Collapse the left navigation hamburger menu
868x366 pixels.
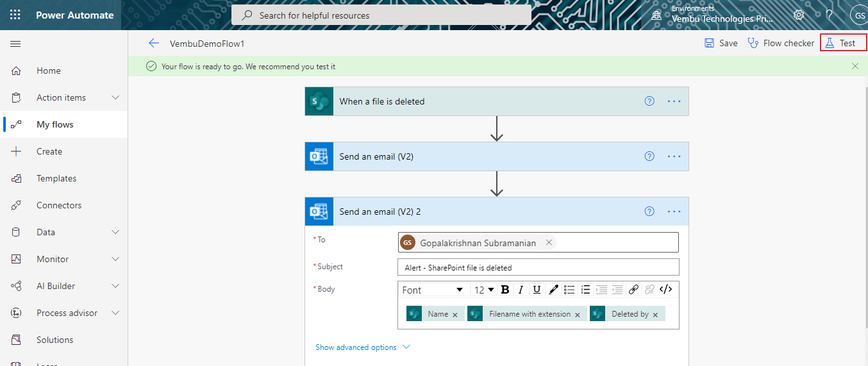coord(15,44)
